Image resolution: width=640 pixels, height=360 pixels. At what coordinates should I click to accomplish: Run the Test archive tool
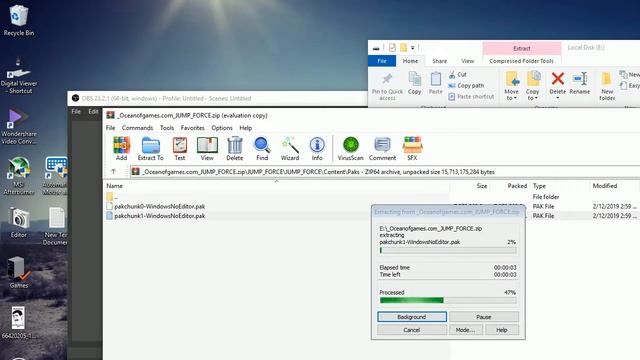180,149
